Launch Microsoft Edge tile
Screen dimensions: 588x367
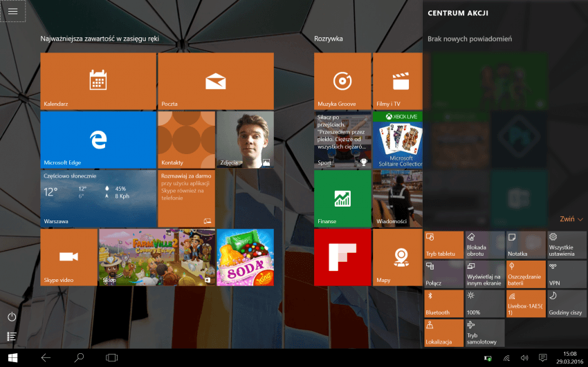98,140
